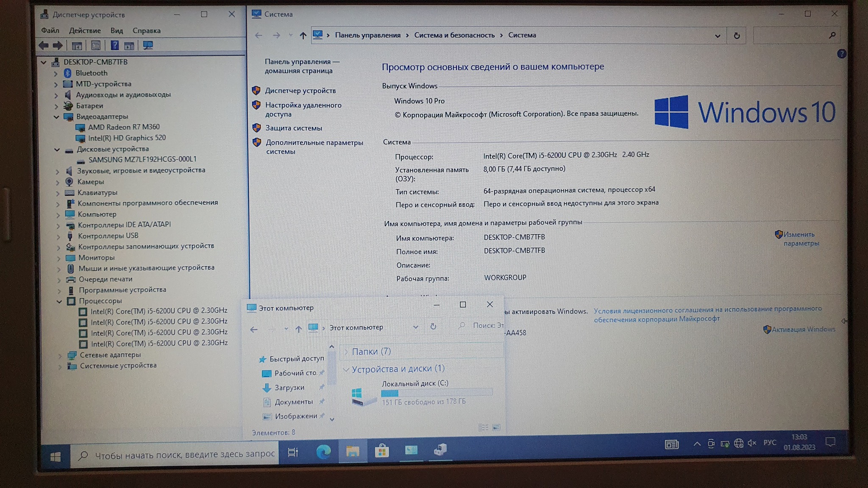Click the muted volume tray icon
The height and width of the screenshot is (488, 868).
pyautogui.click(x=752, y=443)
